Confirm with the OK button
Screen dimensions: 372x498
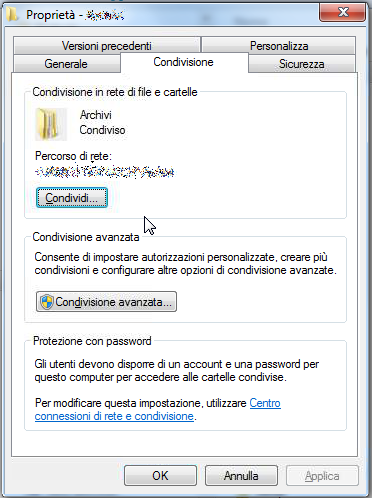coord(160,476)
